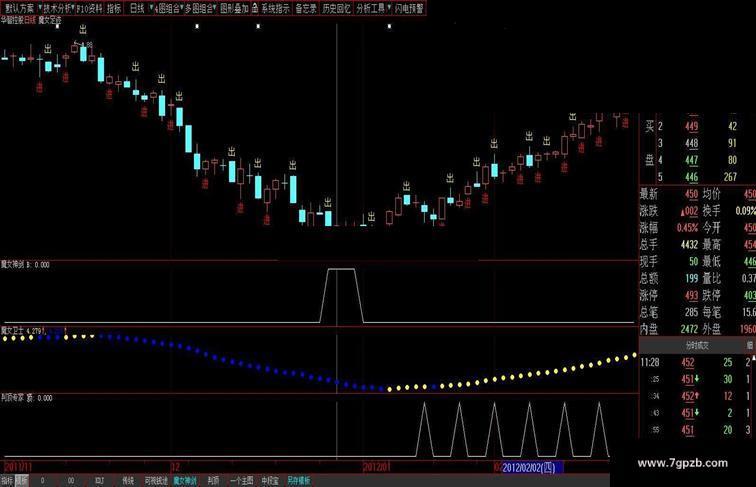Viewport: 756px width, 487px height.
Task: Click the 魔女神剑 B: 0.000 panel label
Action: point(25,265)
